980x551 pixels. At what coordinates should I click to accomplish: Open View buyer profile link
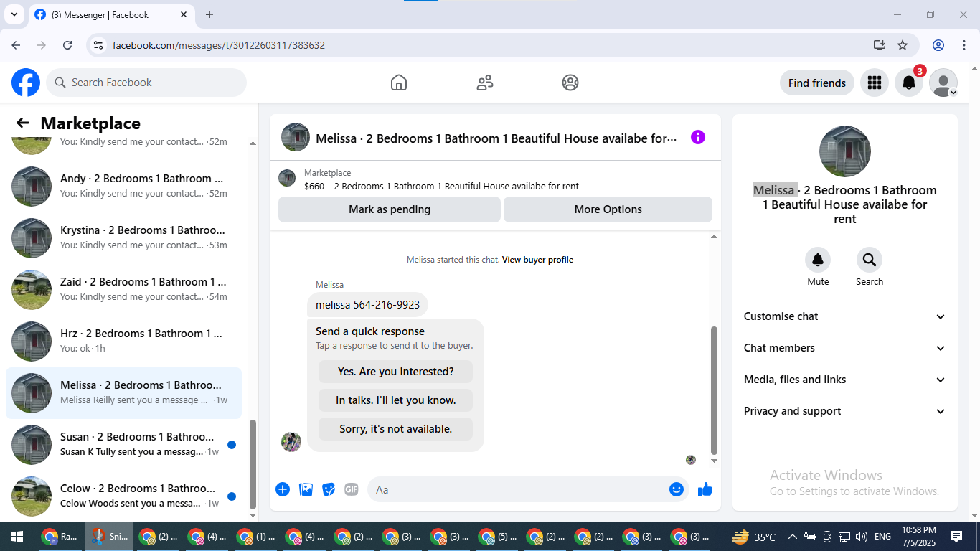(x=537, y=260)
